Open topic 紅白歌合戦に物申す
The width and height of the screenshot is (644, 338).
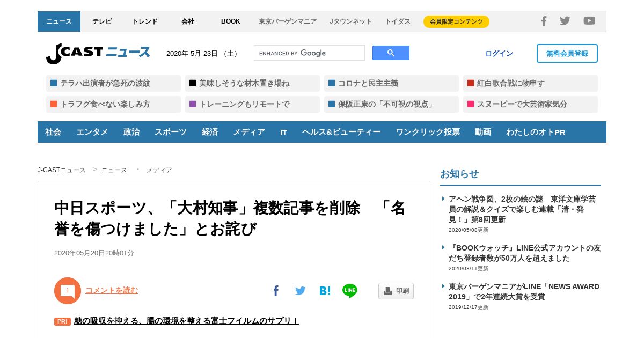point(530,83)
